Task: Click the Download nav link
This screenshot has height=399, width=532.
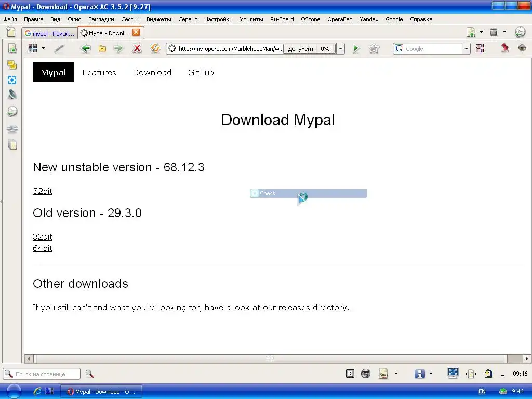Action: 152,72
